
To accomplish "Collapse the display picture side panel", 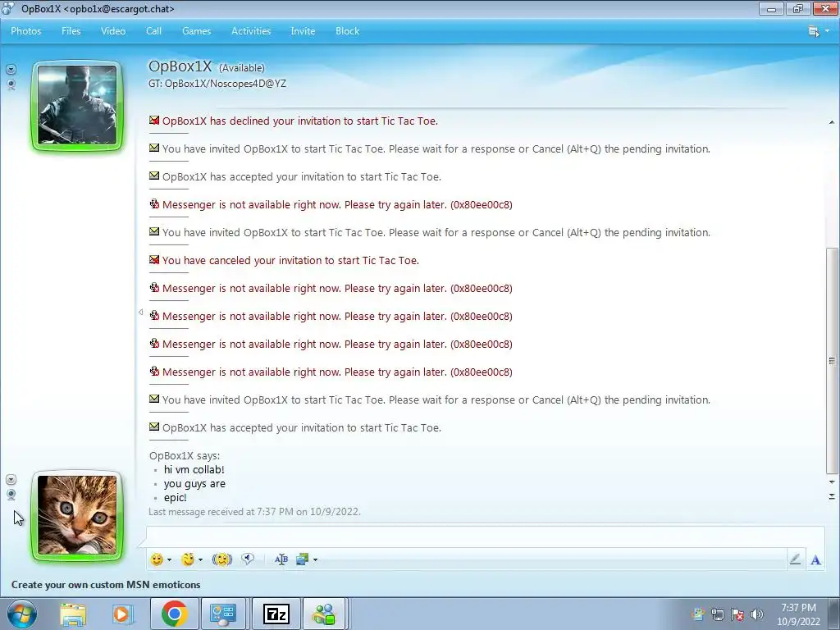I will 140,312.
